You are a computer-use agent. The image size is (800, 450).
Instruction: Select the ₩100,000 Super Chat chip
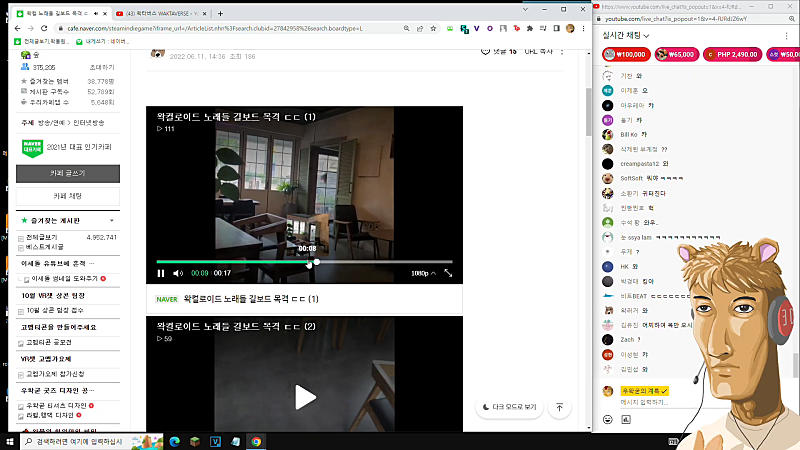point(626,55)
